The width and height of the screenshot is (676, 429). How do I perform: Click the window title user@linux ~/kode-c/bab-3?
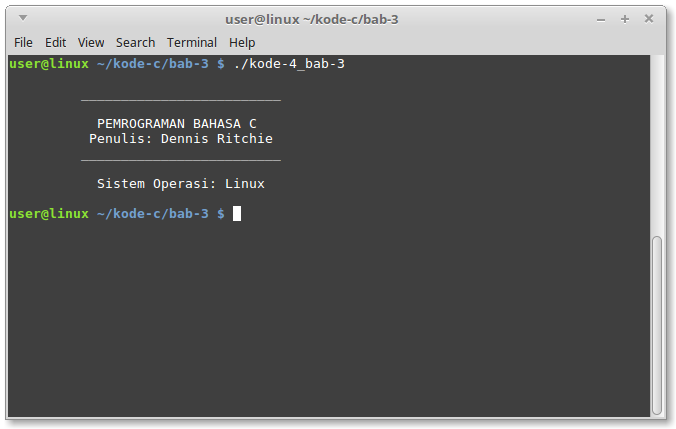[x=312, y=19]
